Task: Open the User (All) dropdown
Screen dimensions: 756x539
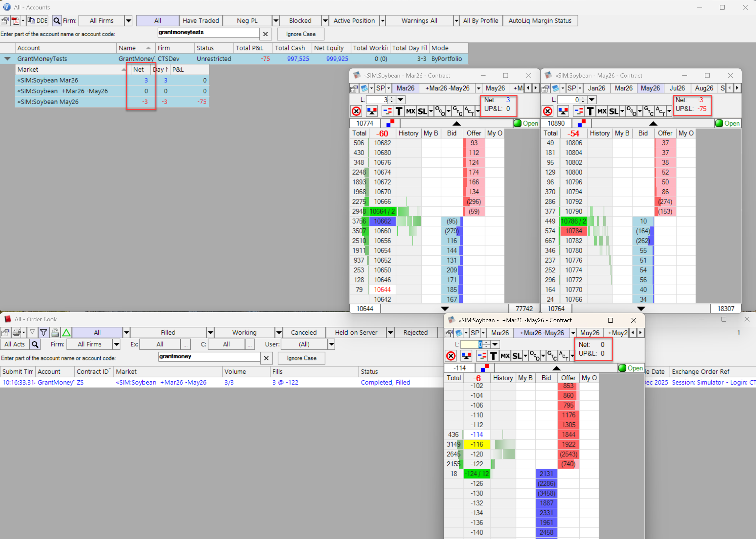Action: (x=331, y=344)
